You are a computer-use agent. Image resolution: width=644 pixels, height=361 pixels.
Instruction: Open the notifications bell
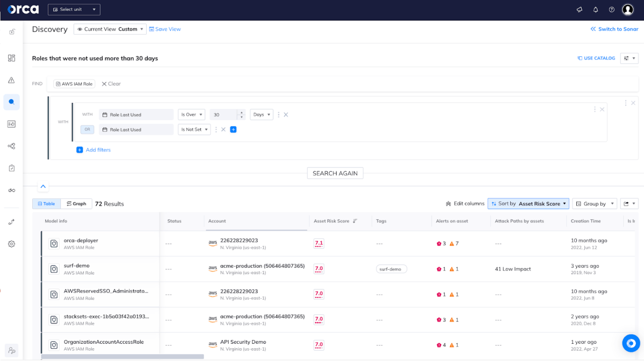point(596,10)
